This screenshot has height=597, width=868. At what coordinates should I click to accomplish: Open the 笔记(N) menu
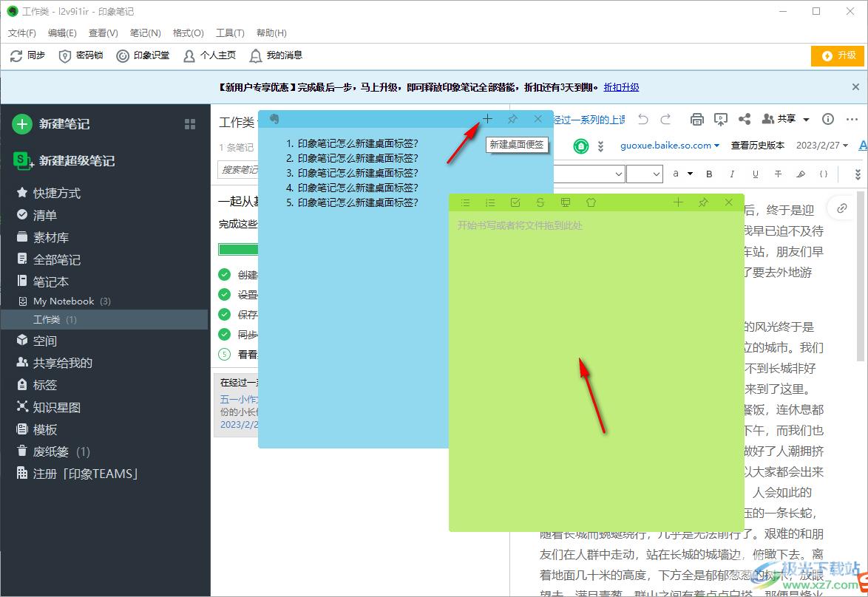(x=145, y=33)
